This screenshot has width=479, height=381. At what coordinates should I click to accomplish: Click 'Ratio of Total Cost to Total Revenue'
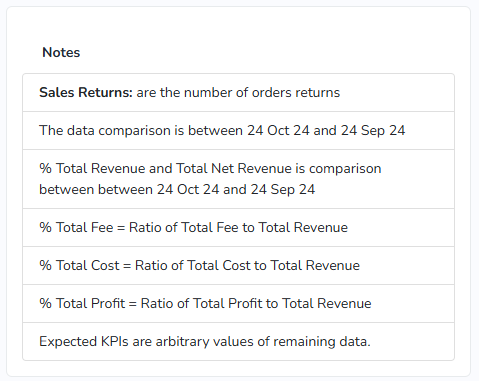point(247,265)
